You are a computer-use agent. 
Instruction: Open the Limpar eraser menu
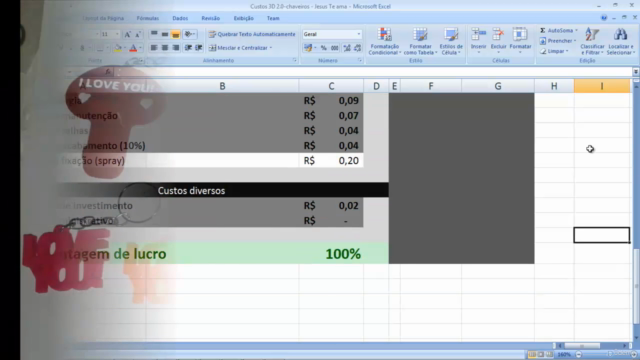pos(554,51)
